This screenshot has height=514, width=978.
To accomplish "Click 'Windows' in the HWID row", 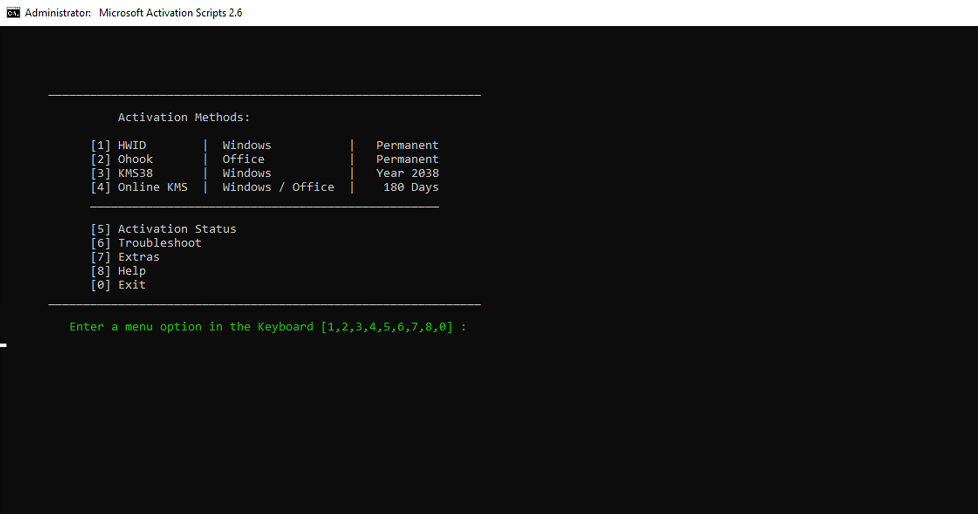I will pos(247,145).
